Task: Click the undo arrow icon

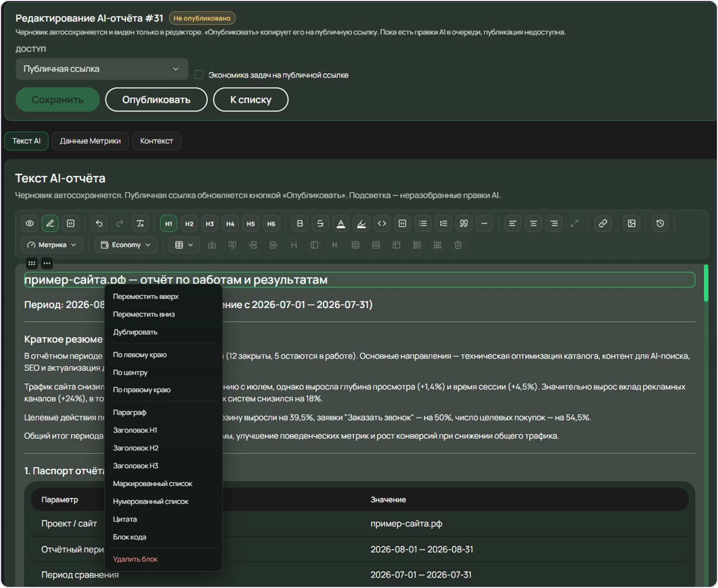Action: click(x=99, y=223)
